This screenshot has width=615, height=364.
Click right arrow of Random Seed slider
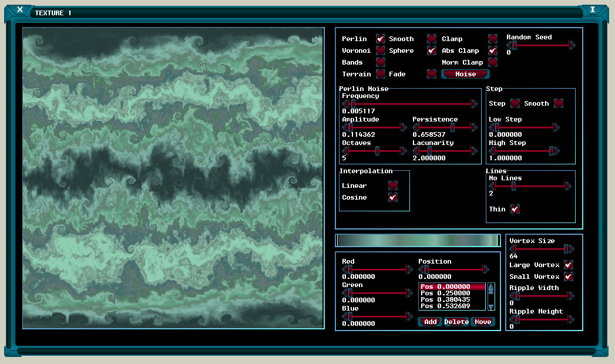[572, 45]
